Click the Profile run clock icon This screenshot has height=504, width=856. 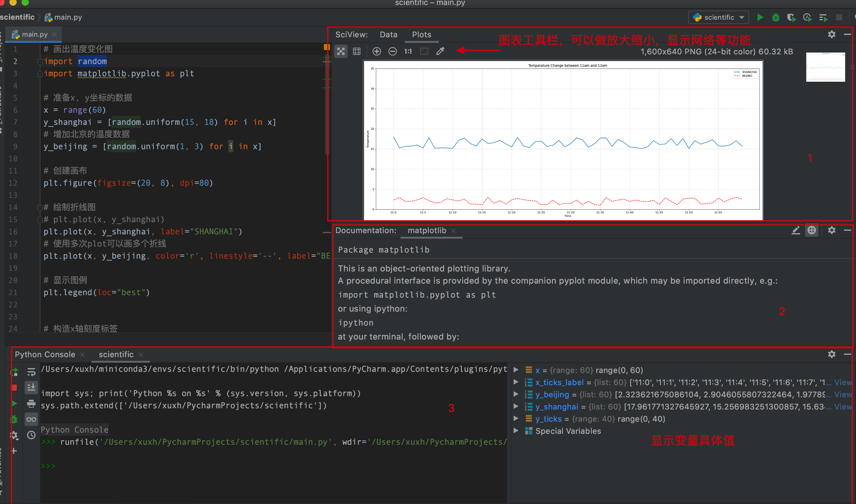coord(807,17)
